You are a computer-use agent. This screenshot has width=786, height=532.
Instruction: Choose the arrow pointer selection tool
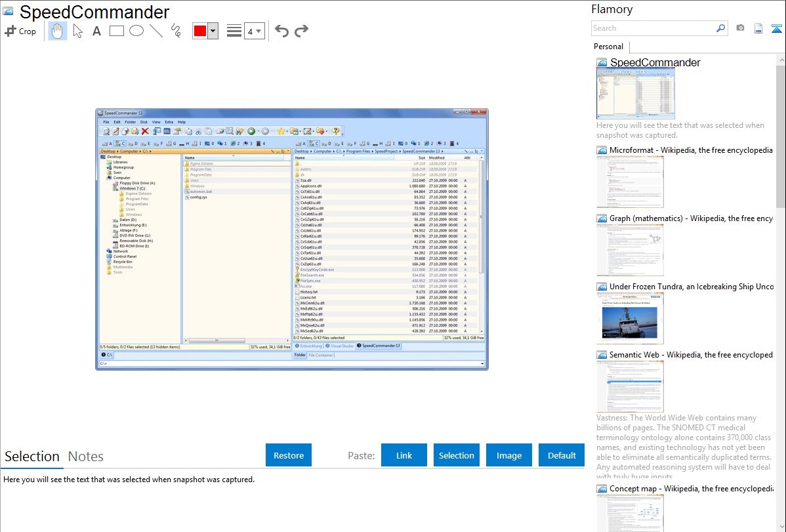click(77, 31)
